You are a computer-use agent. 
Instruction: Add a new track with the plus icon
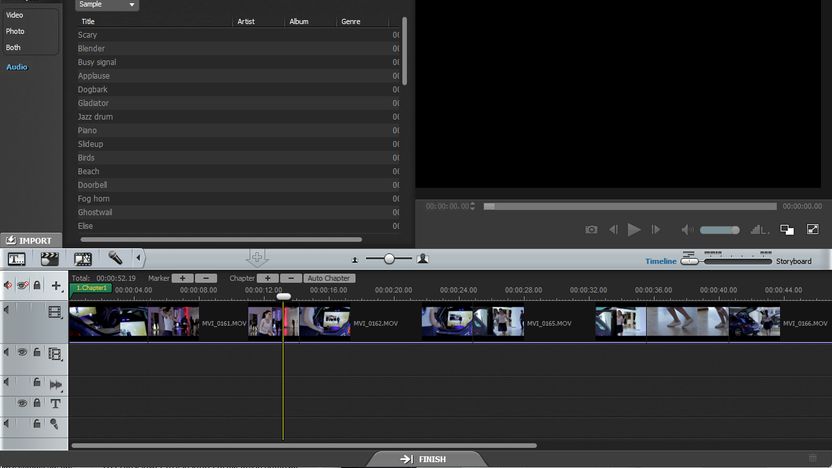[x=56, y=286]
